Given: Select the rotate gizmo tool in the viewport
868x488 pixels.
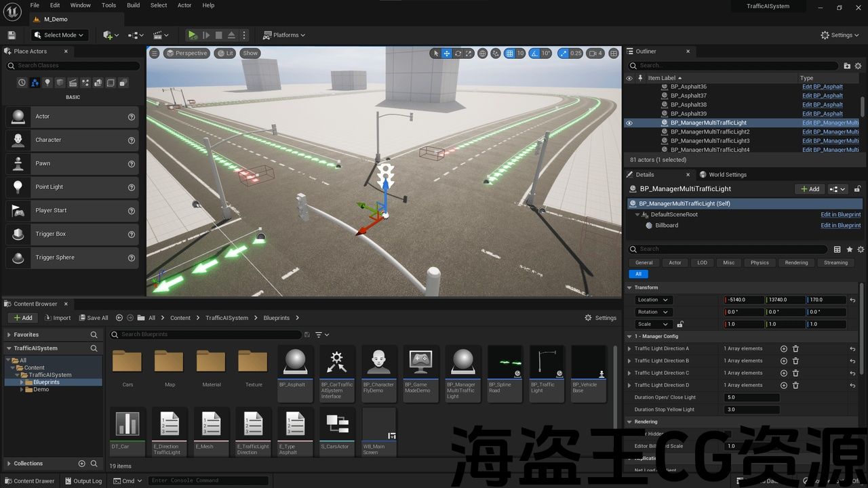Looking at the screenshot, I should click(x=458, y=54).
